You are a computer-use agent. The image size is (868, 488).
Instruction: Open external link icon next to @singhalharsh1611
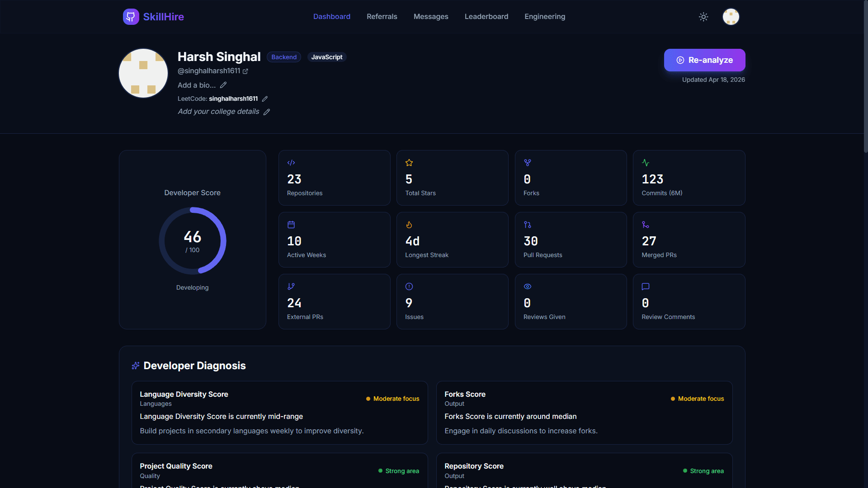point(245,71)
